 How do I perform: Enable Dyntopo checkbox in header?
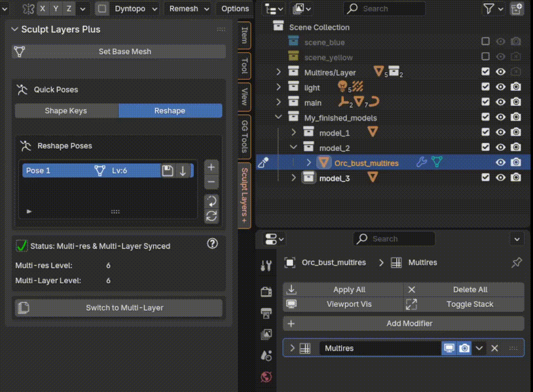click(102, 9)
